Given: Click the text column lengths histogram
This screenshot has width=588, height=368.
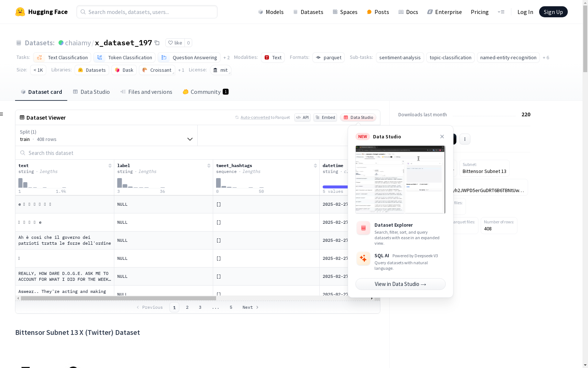Looking at the screenshot, I should tap(42, 183).
